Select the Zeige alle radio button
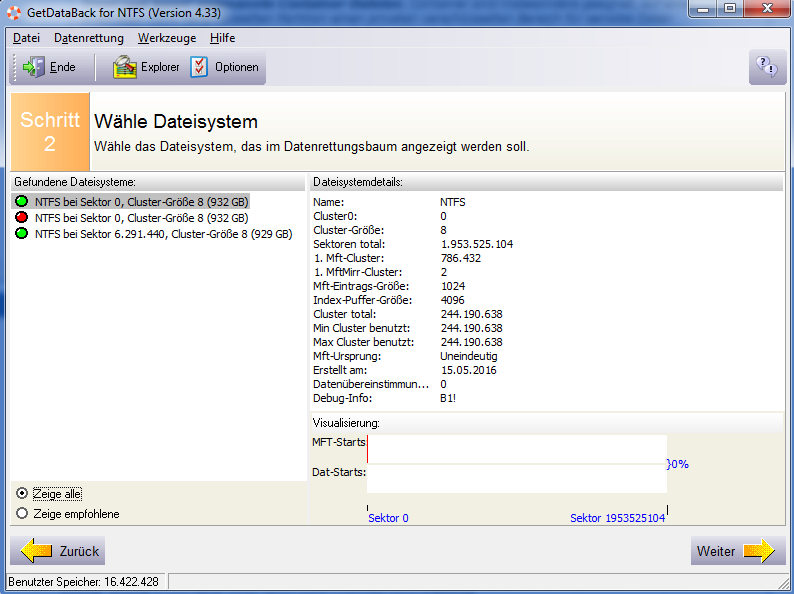Viewport: 794px width, 594px height. pyautogui.click(x=22, y=493)
